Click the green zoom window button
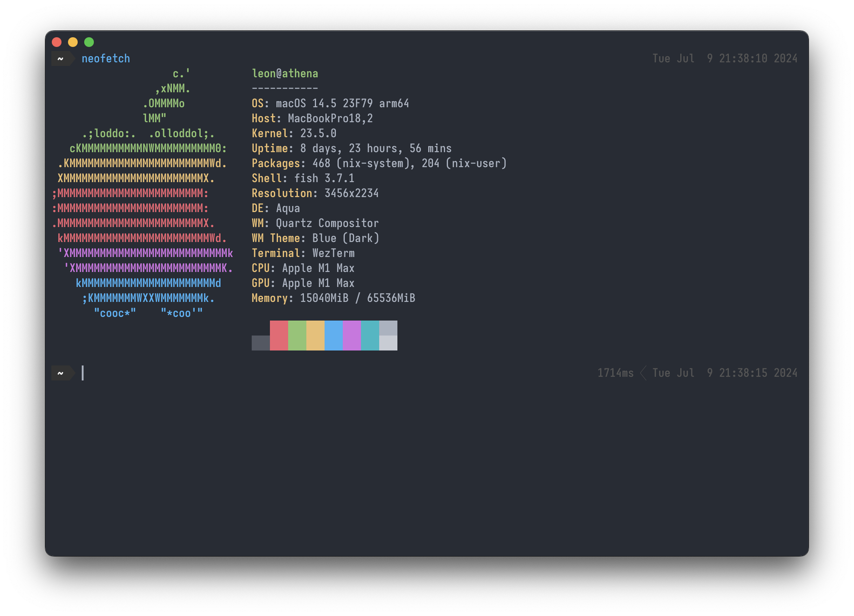The image size is (854, 616). click(89, 42)
